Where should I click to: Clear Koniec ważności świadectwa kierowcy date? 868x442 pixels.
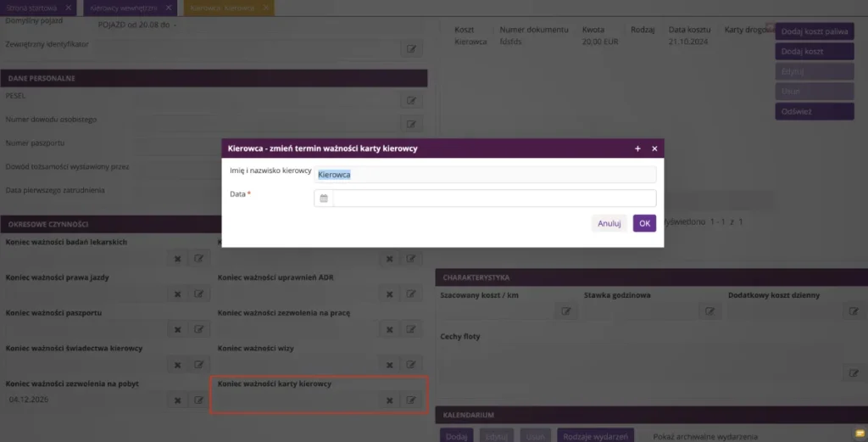(178, 365)
